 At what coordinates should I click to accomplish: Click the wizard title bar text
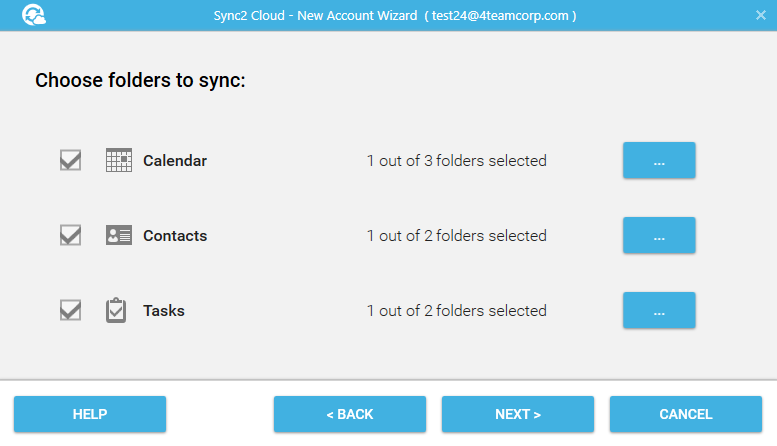395,15
